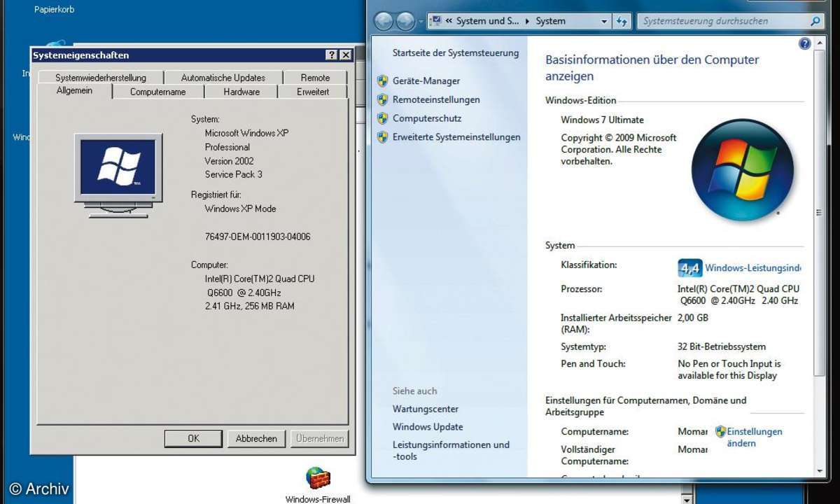This screenshot has width=840, height=504.
Task: Click 2,00 GB RAM value
Action: (693, 318)
